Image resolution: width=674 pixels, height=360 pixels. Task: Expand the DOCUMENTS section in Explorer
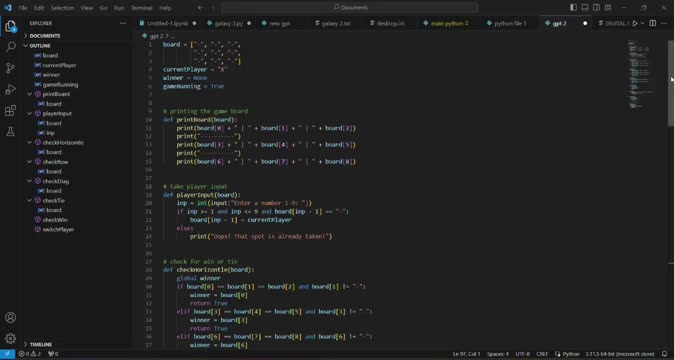(45, 36)
